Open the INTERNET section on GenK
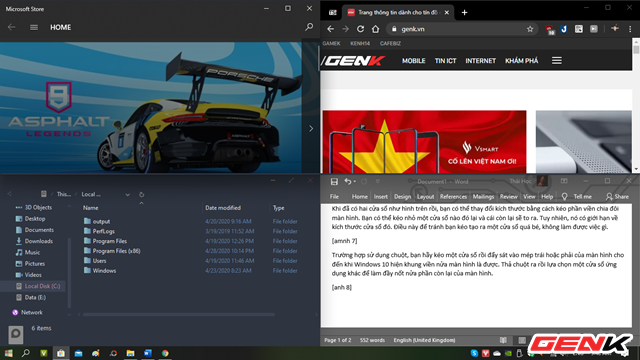The width and height of the screenshot is (640, 360). click(480, 61)
